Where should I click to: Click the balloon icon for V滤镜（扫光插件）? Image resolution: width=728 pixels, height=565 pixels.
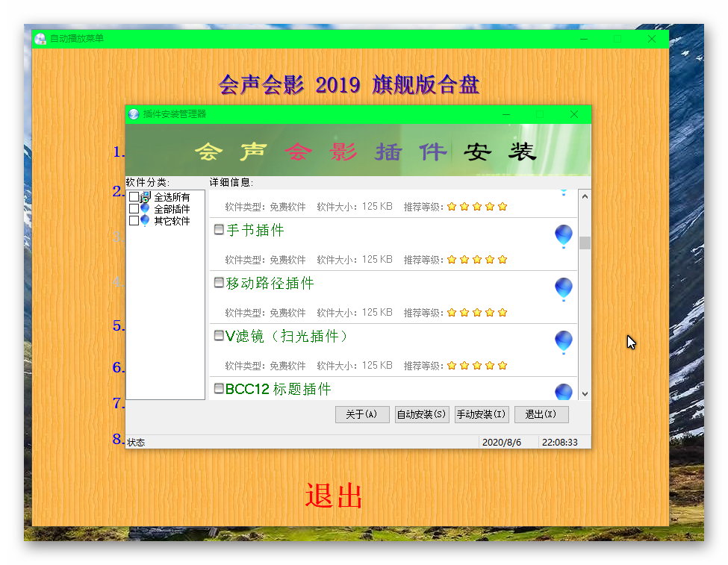(564, 342)
